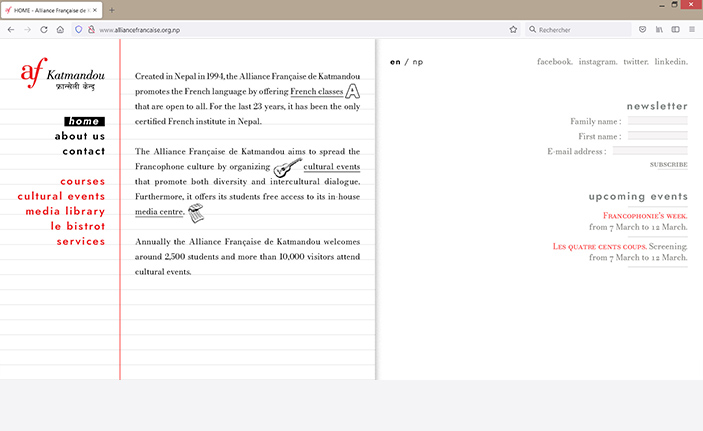Follow the French classes link
The image size is (703, 431).
click(x=317, y=91)
